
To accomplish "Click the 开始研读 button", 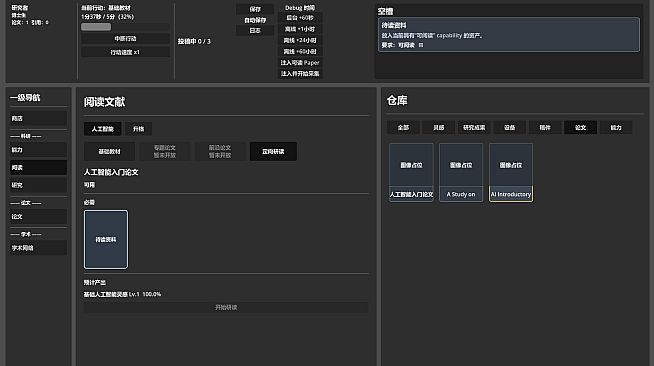I will (226, 307).
